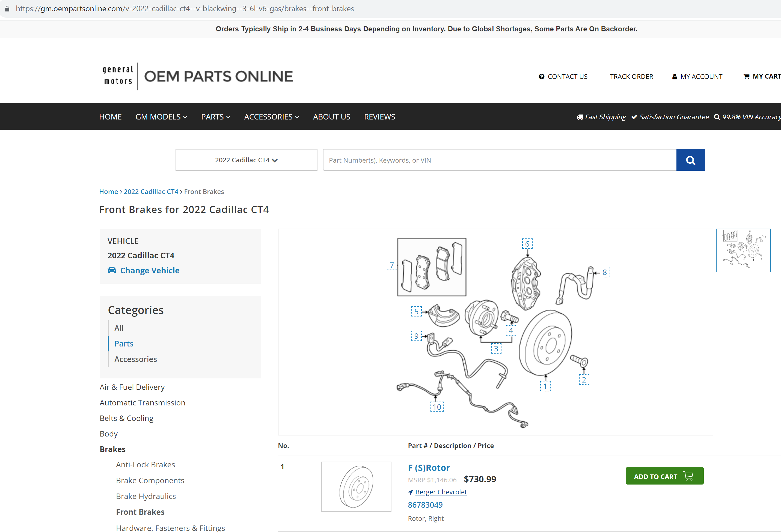Click 2022 Cadillac CT4 breadcrumb link
781x532 pixels.
coord(151,192)
